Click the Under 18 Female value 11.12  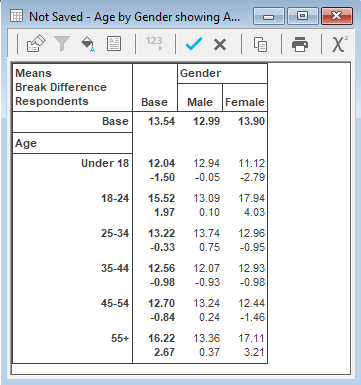[252, 163]
